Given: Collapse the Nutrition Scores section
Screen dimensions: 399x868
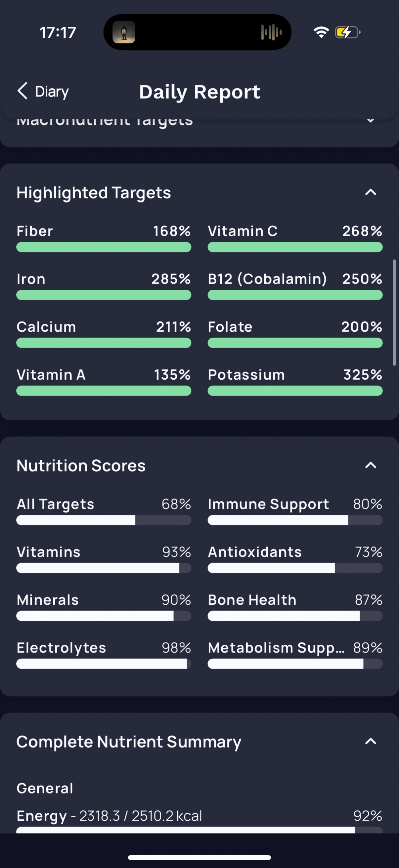Looking at the screenshot, I should pos(371,465).
